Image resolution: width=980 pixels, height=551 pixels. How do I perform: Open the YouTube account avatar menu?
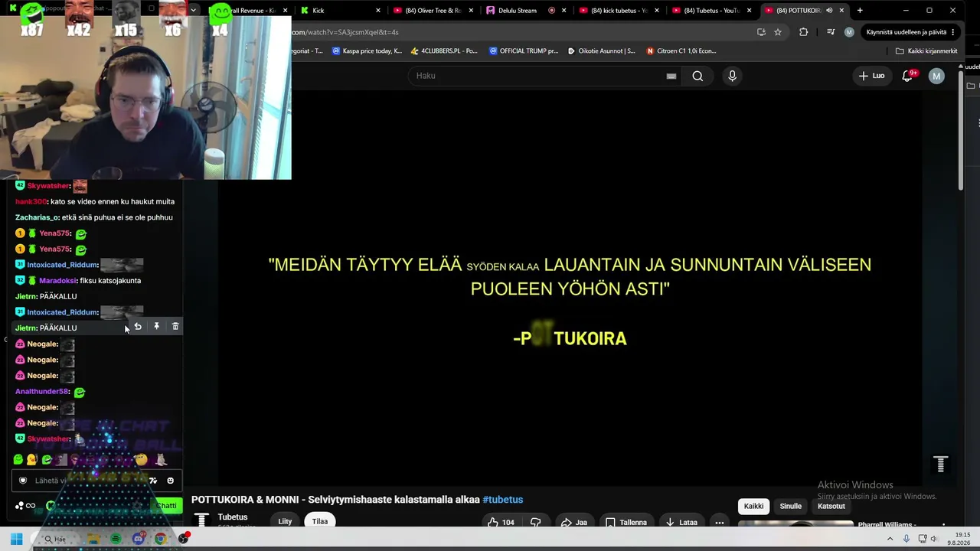(936, 76)
